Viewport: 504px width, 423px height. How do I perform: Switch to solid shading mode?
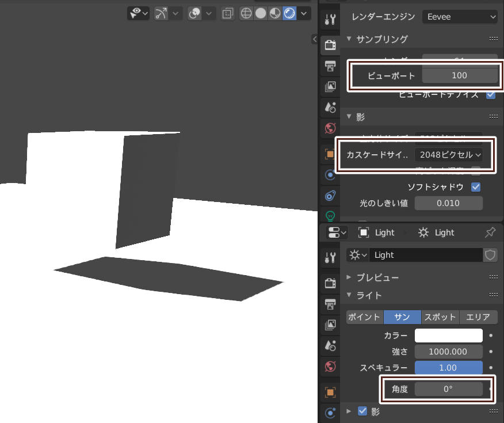pos(261,13)
